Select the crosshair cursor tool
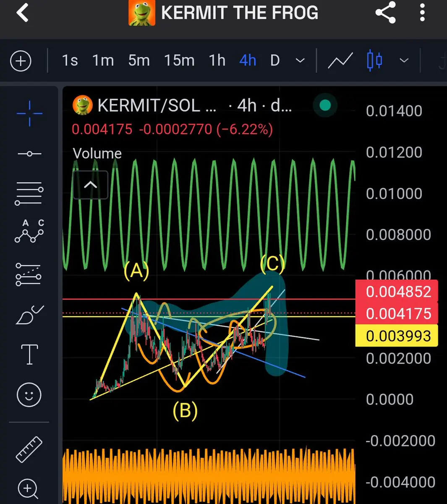This screenshot has width=447, height=504. click(x=29, y=113)
